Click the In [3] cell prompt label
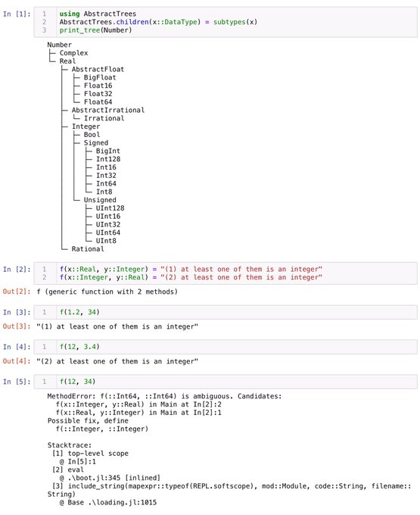 tap(17, 312)
